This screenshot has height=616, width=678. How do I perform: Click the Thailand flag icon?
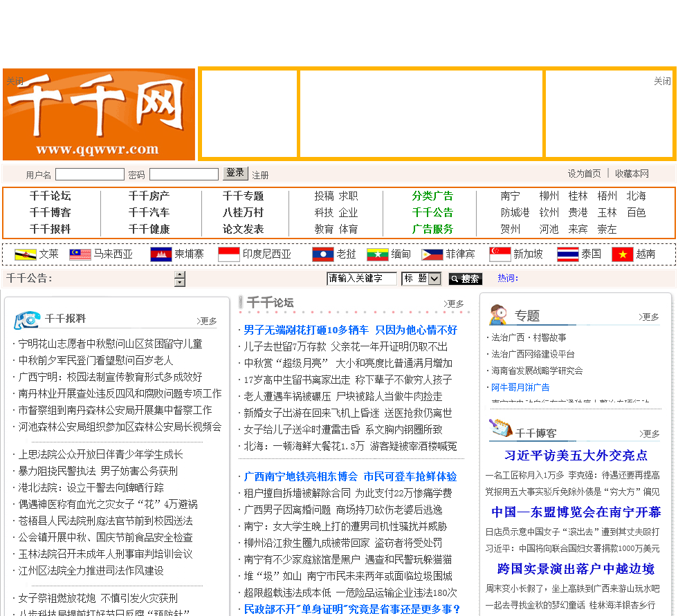568,254
